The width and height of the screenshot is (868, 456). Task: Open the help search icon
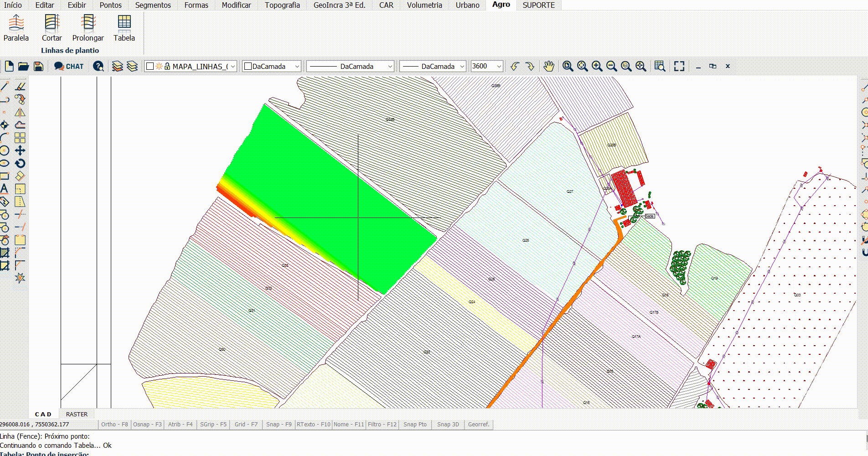tap(98, 66)
